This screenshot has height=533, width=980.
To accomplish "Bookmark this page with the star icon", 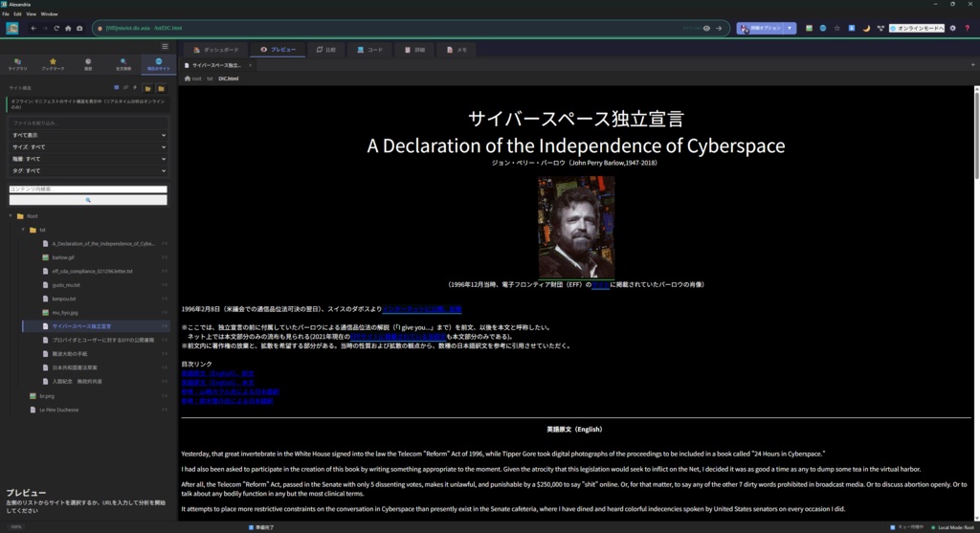I will pyautogui.click(x=836, y=28).
